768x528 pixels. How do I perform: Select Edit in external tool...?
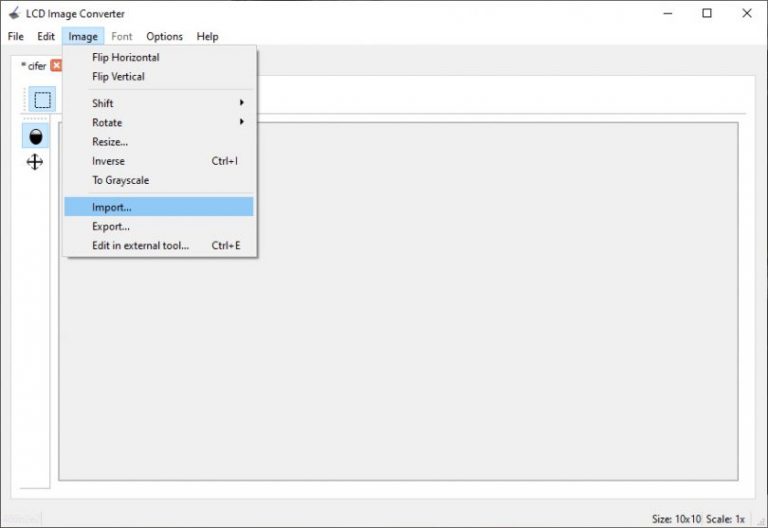(x=140, y=245)
